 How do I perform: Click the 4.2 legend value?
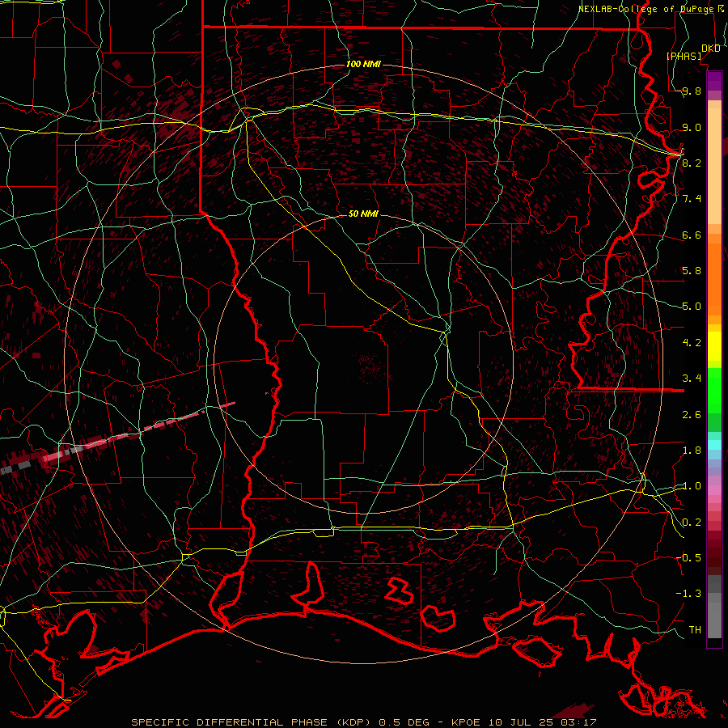[x=692, y=343]
